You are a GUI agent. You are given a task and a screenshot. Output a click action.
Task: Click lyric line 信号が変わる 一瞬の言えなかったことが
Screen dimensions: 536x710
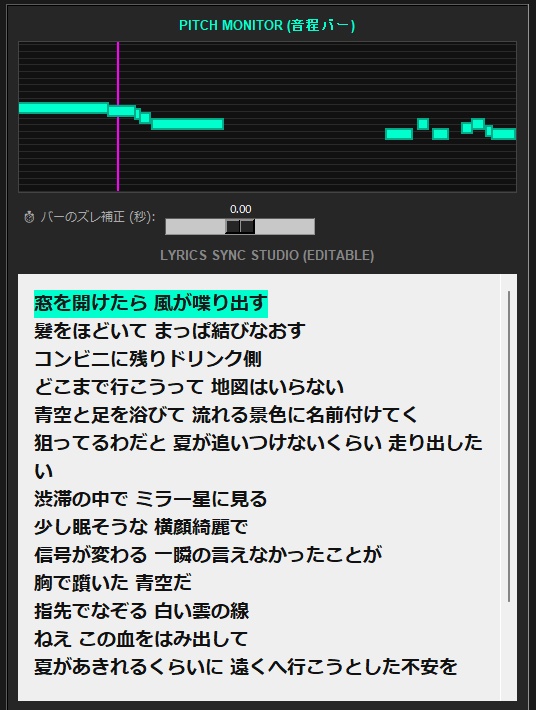coord(208,555)
